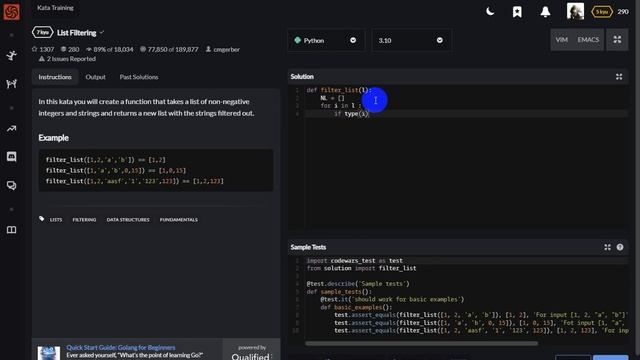Click the 77,850 of 189,877 completions stat

[x=169, y=49]
